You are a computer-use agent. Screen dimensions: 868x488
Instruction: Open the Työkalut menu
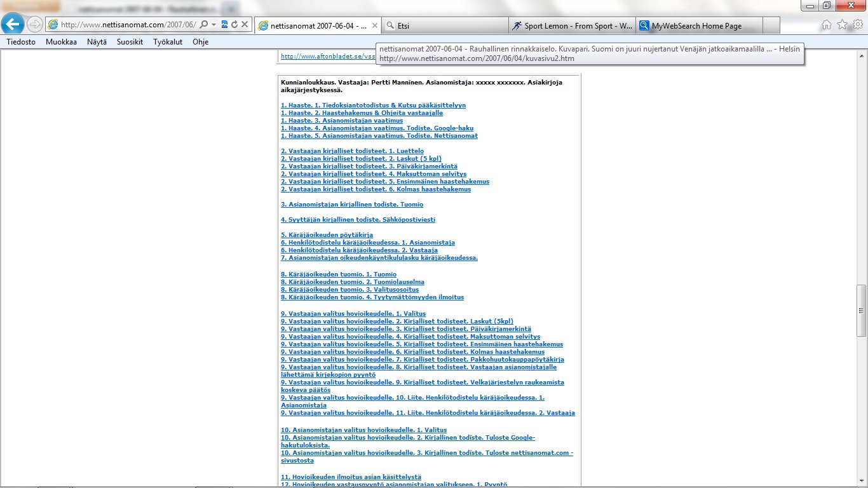tap(168, 42)
